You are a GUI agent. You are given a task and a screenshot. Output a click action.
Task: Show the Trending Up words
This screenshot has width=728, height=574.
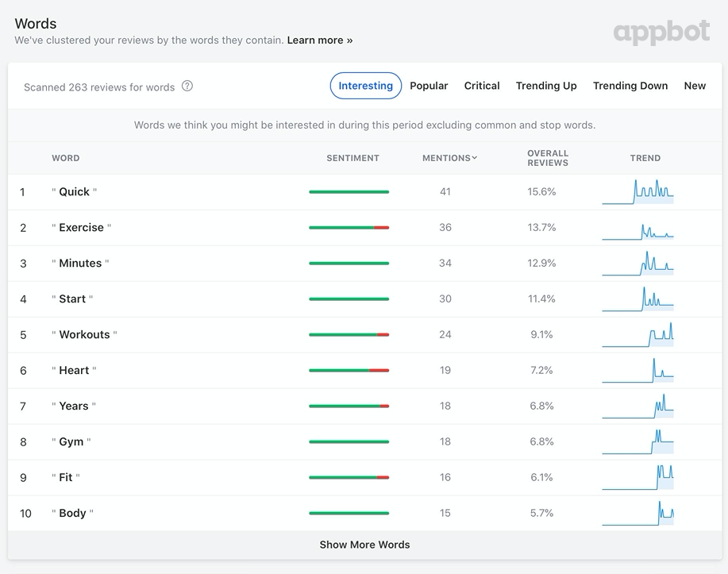546,86
